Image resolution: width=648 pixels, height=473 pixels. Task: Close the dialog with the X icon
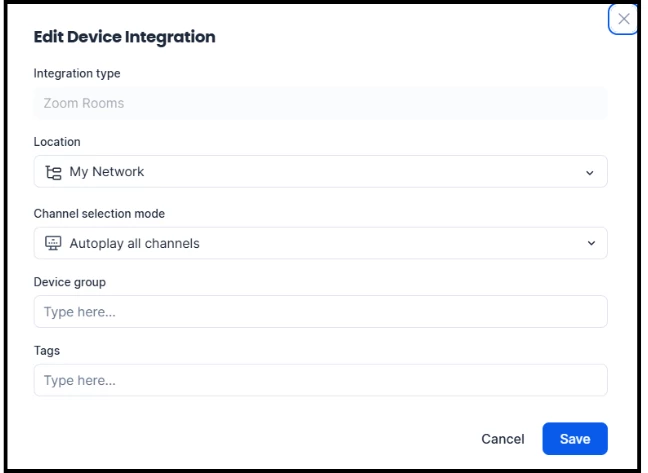coord(623,19)
